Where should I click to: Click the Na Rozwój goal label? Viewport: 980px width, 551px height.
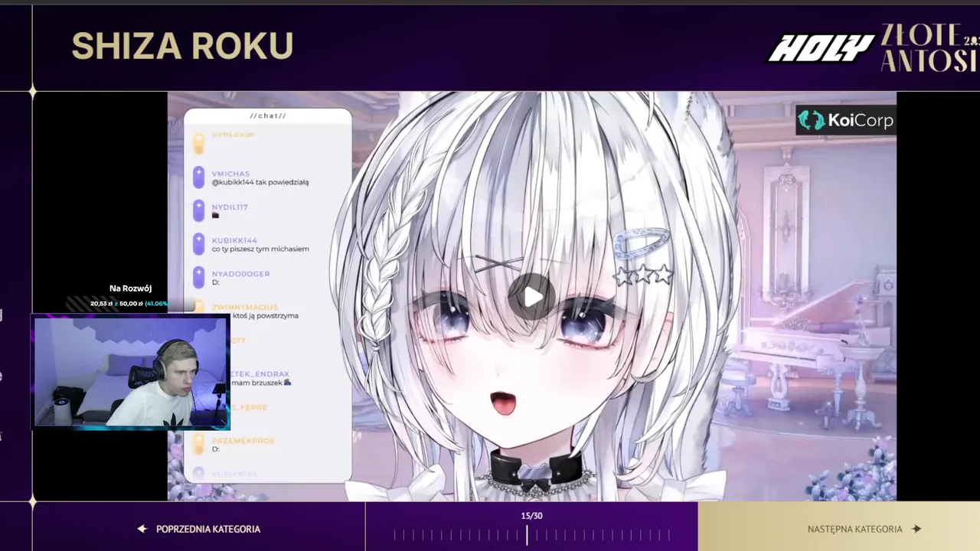(x=130, y=289)
